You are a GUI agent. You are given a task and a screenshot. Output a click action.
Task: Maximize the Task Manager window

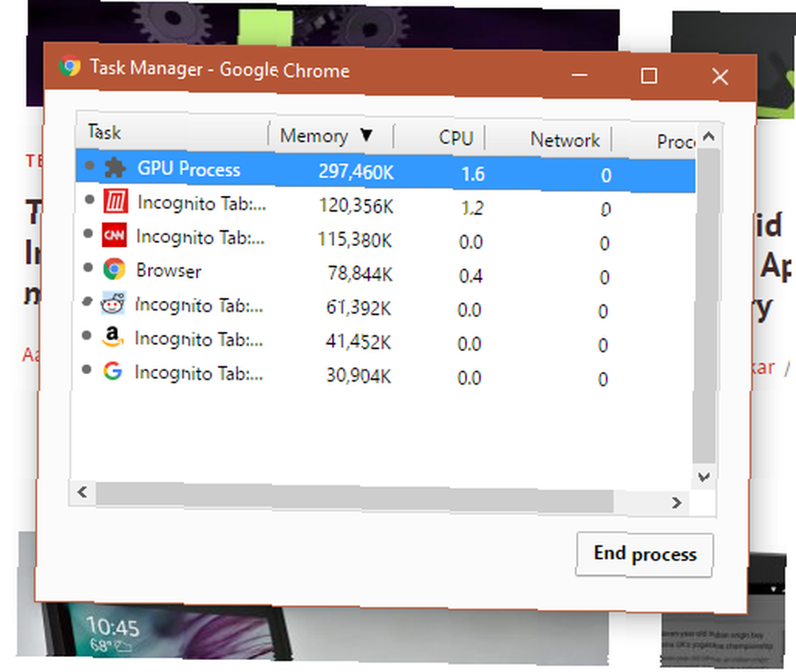pos(649,76)
